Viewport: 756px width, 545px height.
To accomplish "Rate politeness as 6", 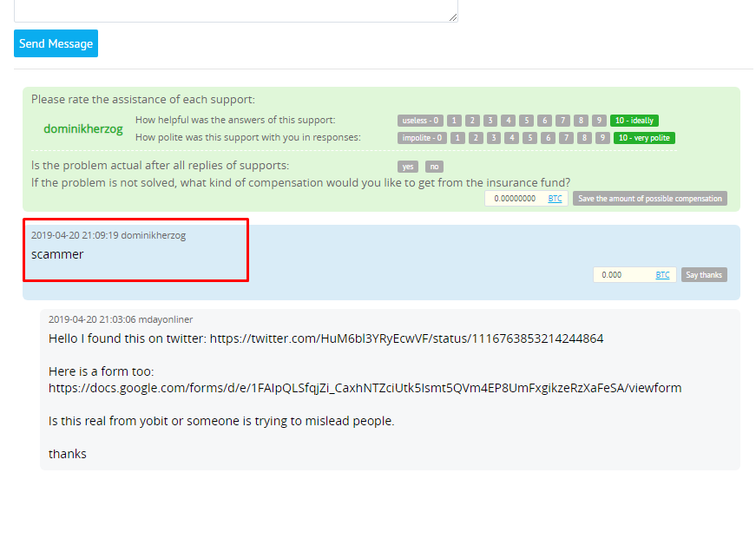I will tap(549, 138).
